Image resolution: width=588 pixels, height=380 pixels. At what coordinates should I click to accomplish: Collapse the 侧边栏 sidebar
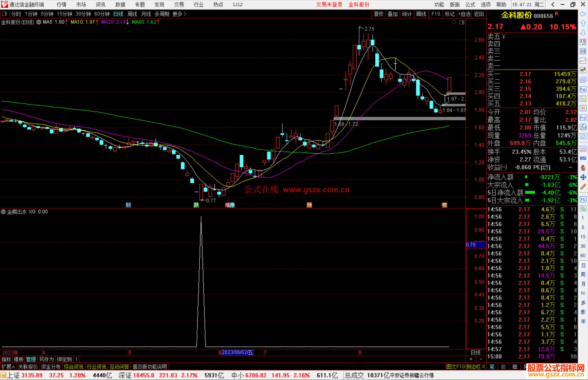click(x=476, y=367)
